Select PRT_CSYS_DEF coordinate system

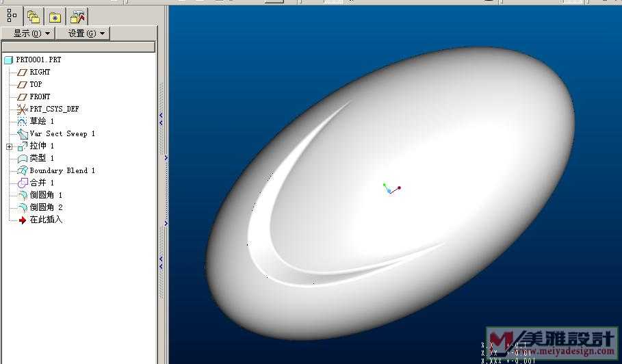click(54, 109)
